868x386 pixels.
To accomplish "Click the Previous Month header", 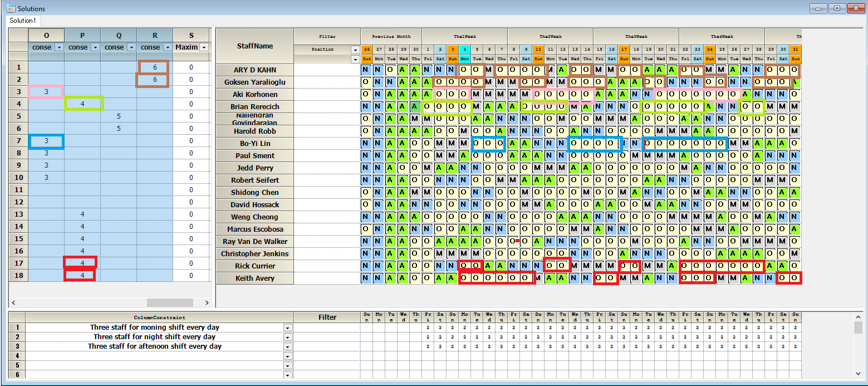I will pyautogui.click(x=391, y=37).
